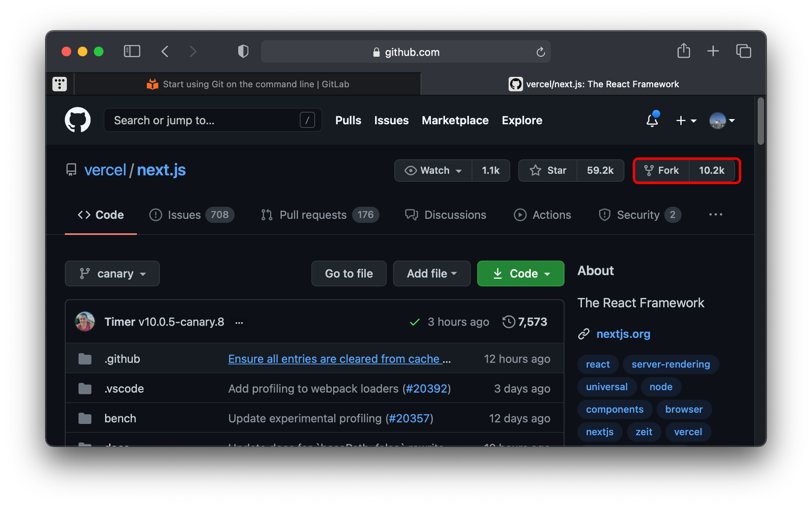Open the Discussions tab

tap(445, 215)
